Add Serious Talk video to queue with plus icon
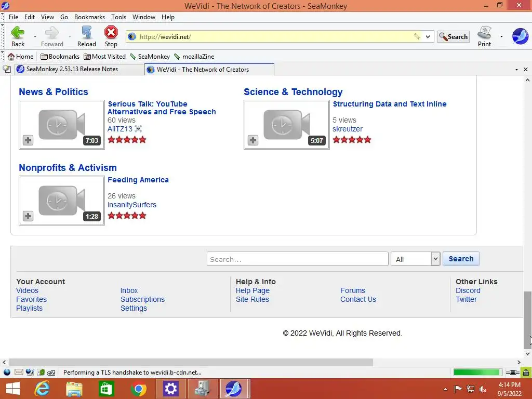This screenshot has height=399, width=532. tap(28, 140)
